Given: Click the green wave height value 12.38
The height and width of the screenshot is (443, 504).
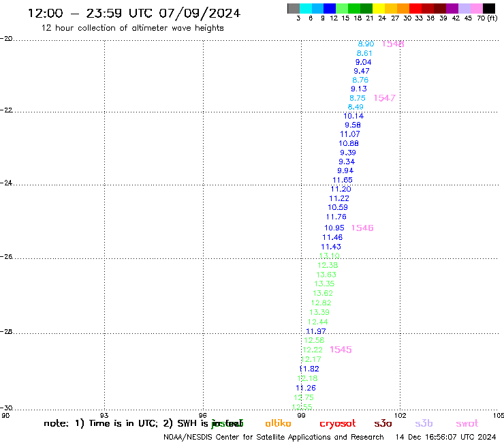Looking at the screenshot, I should click(x=328, y=265).
